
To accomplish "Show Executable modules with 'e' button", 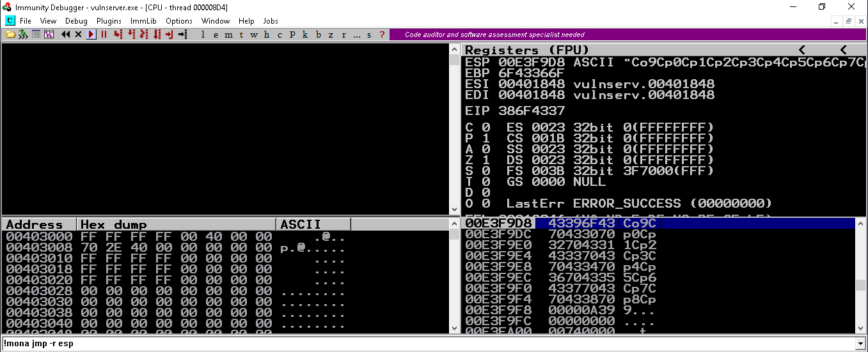I will [216, 34].
